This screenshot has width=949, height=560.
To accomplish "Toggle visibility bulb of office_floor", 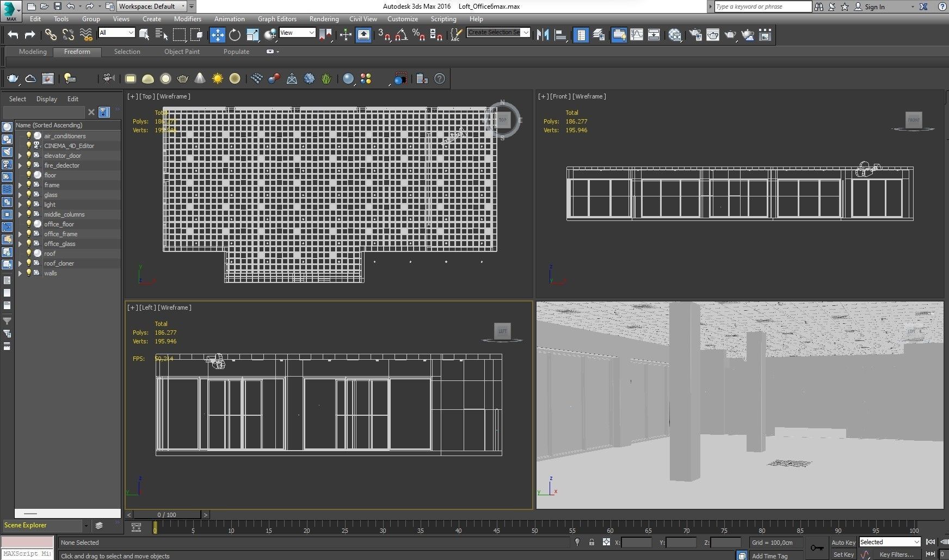I will click(29, 224).
